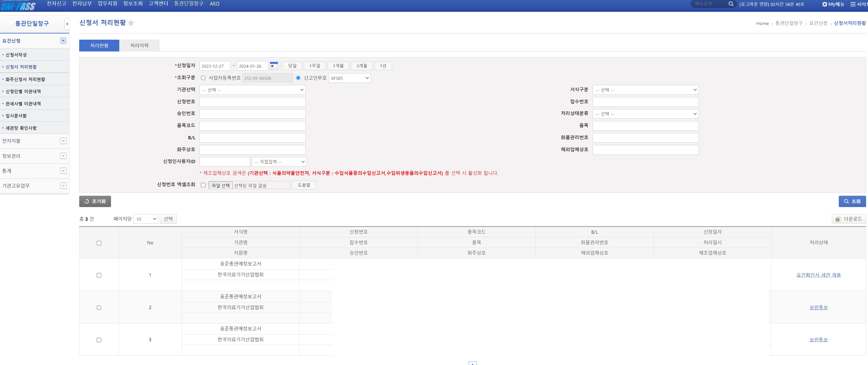Screen dimensions: 868x365
Task: Click the 화물관리번호 input field
Action: 645,138
